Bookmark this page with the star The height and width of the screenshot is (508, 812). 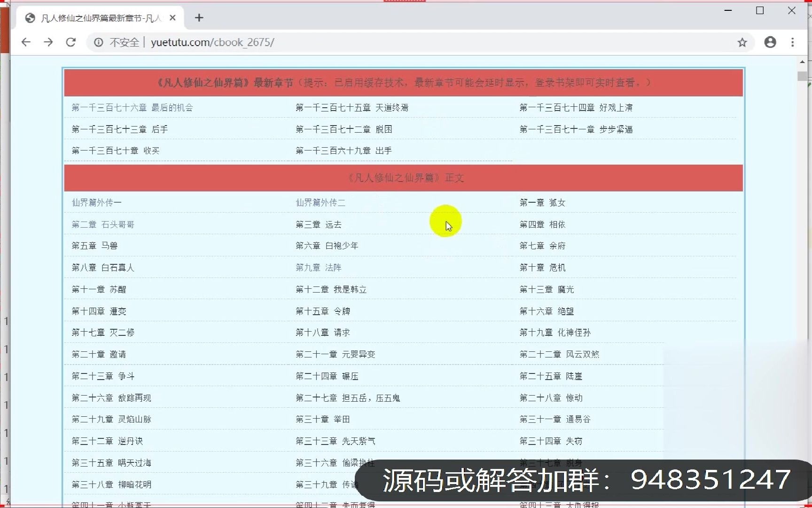tap(742, 42)
